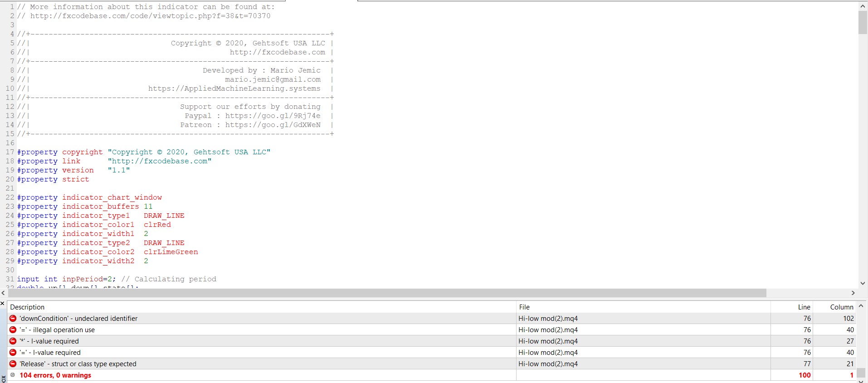Click "Developed by : Mario Jemic" comment

coord(262,70)
